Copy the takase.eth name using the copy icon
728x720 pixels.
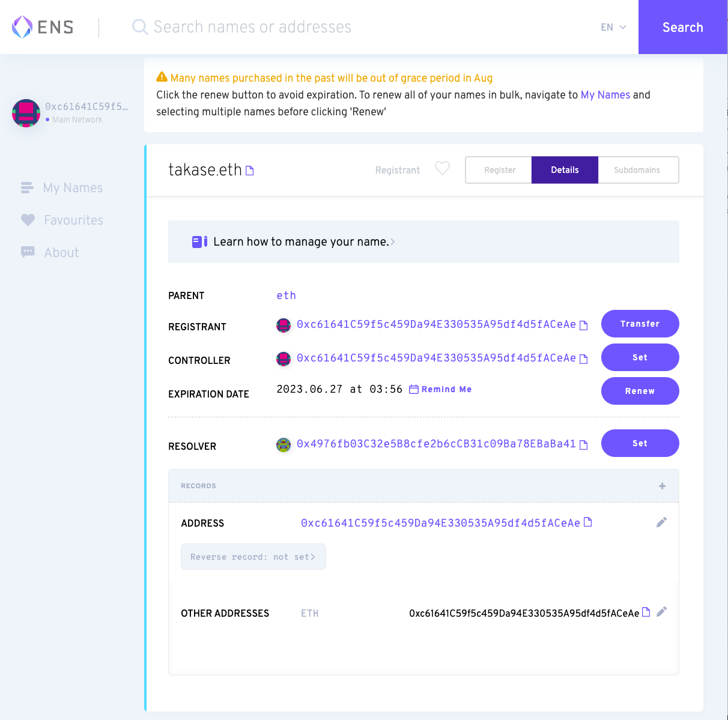(251, 170)
